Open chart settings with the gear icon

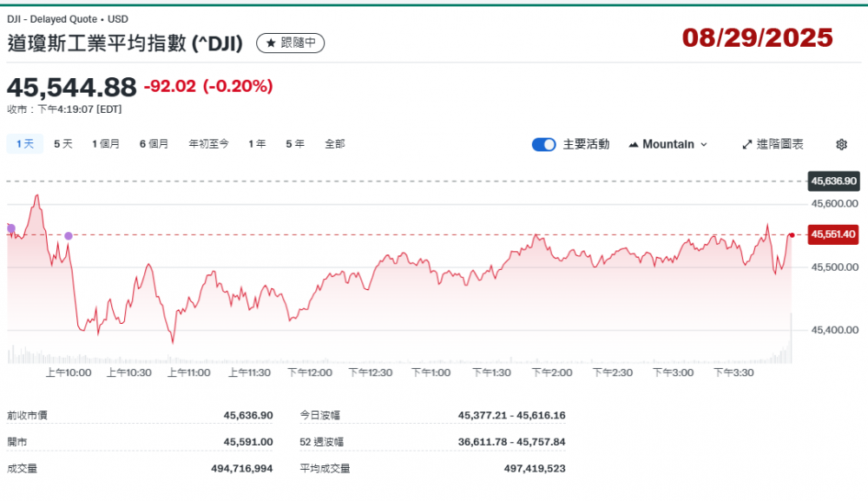(841, 144)
